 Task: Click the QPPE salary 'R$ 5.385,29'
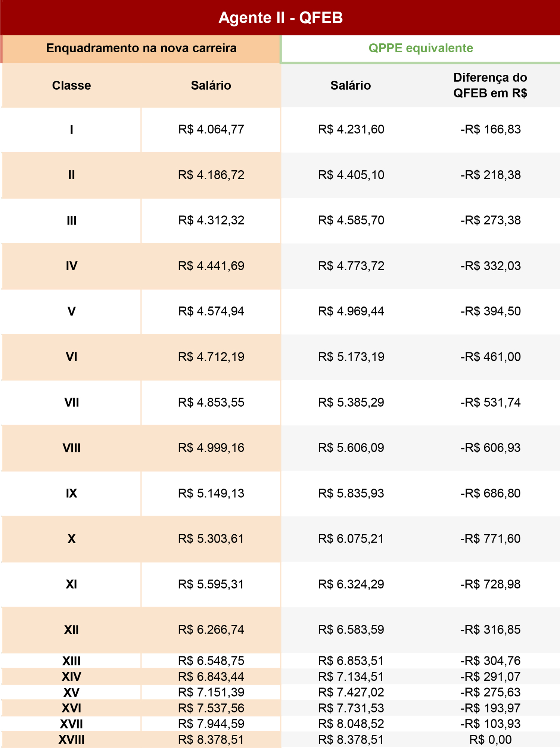coord(351,403)
